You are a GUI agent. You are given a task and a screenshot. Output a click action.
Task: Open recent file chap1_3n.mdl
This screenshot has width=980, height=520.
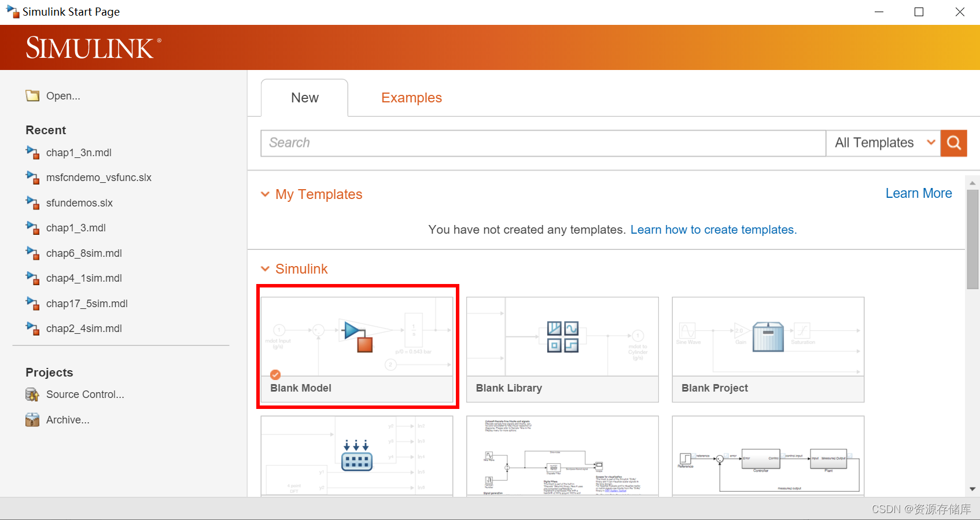click(79, 153)
